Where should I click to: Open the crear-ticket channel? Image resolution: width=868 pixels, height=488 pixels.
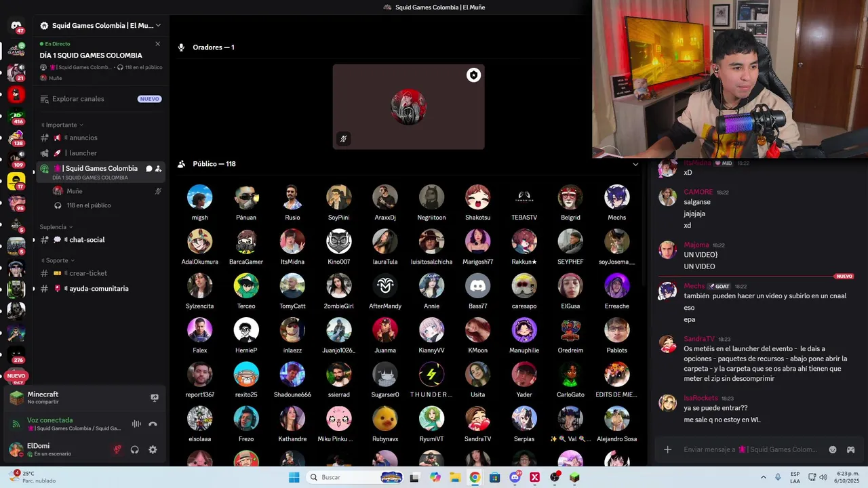pyautogui.click(x=101, y=273)
